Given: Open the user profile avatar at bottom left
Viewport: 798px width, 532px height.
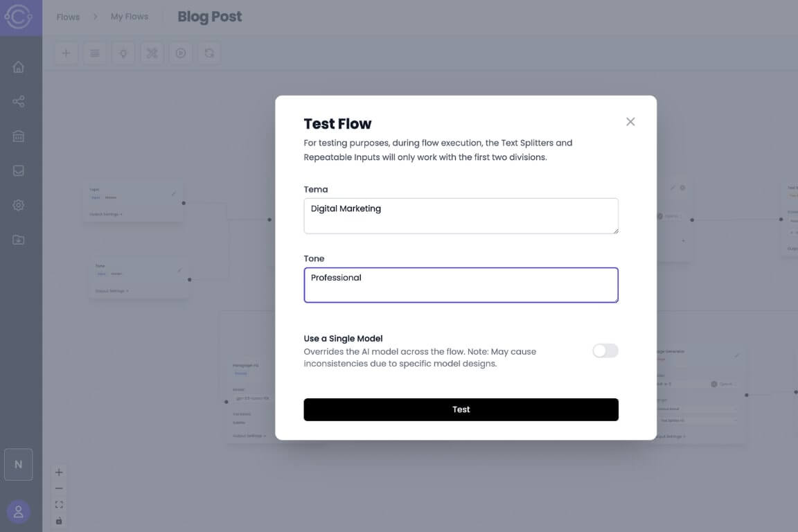Looking at the screenshot, I should click(x=19, y=512).
